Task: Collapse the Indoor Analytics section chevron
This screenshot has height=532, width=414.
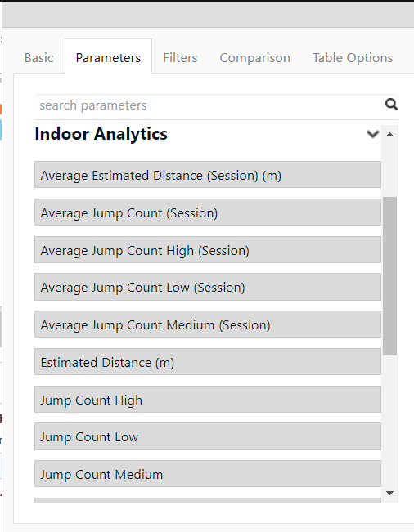Action: pyautogui.click(x=372, y=134)
